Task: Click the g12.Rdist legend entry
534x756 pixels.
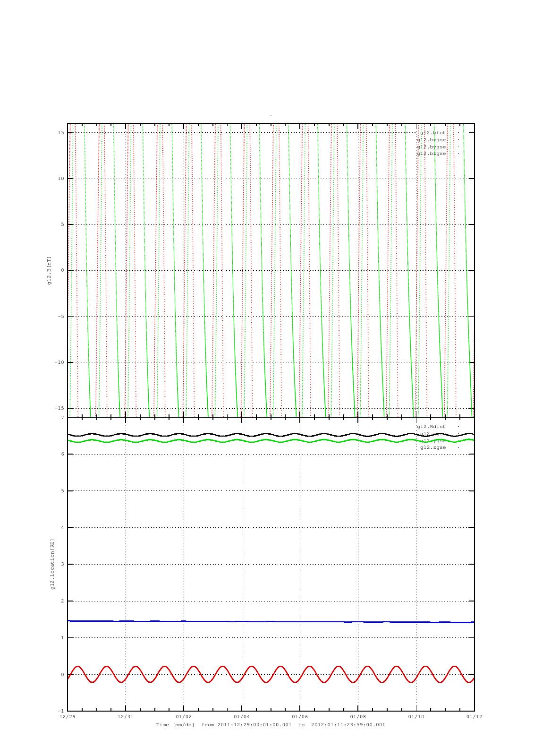Action: click(x=432, y=427)
